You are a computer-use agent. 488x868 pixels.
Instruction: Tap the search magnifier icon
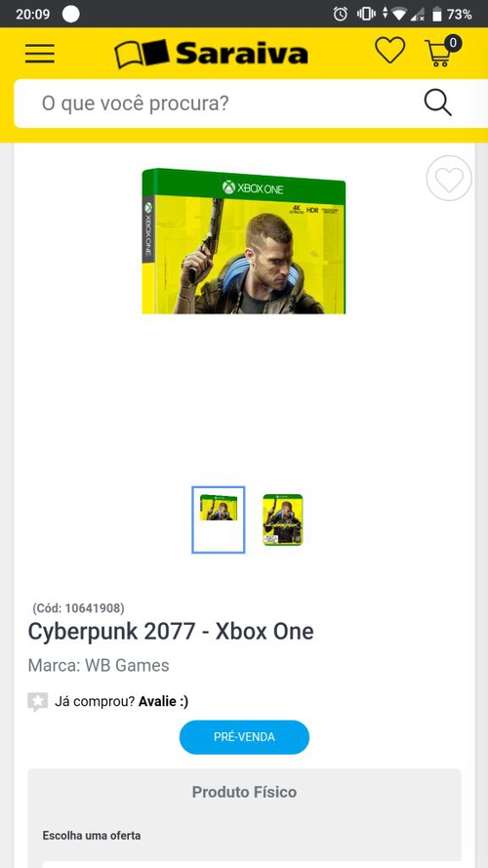coord(437,103)
